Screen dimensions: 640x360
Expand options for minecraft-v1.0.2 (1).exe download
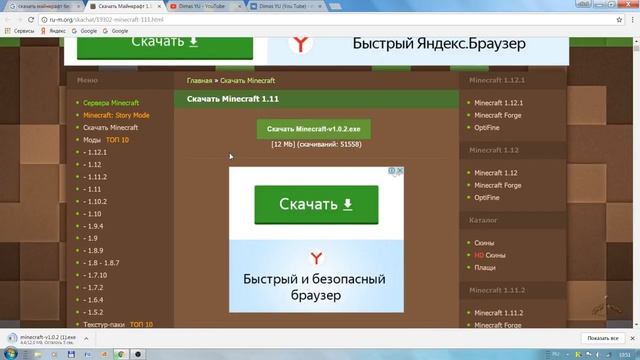point(86,339)
